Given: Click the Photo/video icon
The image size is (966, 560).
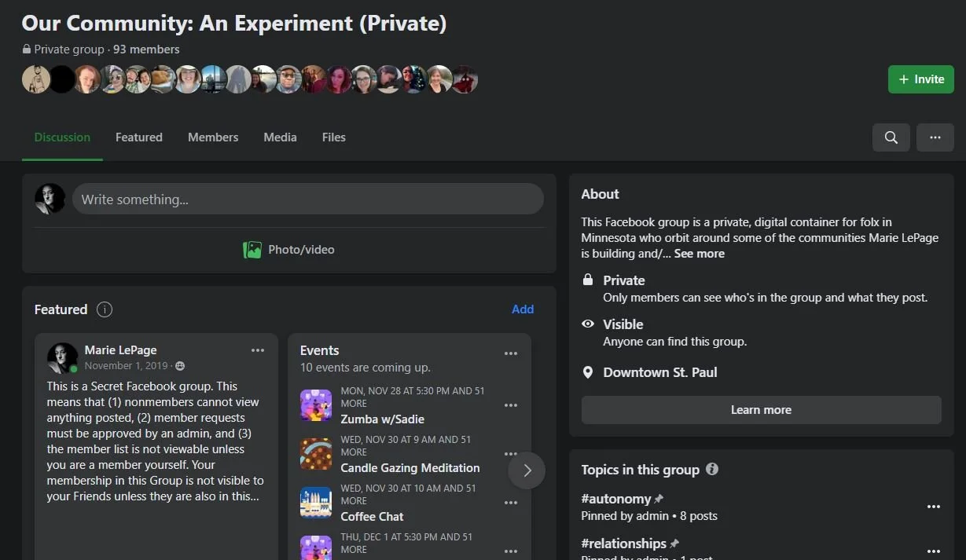Looking at the screenshot, I should coord(252,250).
